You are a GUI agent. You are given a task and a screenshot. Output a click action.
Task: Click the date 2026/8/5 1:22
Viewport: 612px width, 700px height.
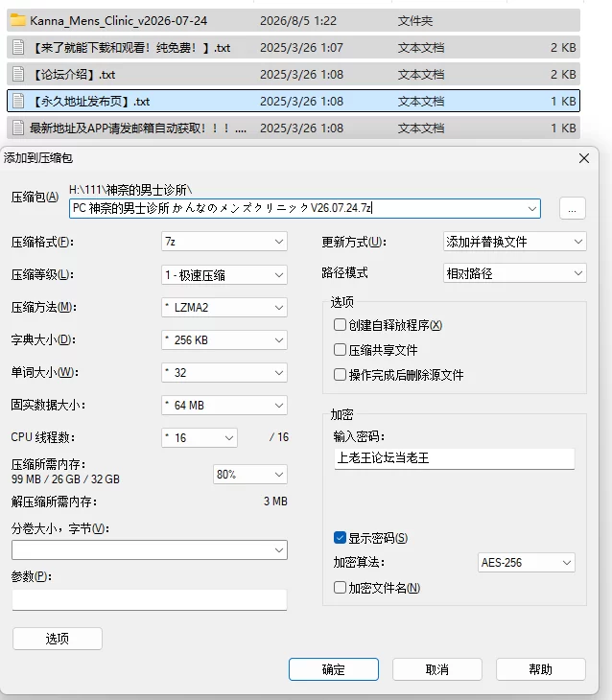click(x=298, y=21)
